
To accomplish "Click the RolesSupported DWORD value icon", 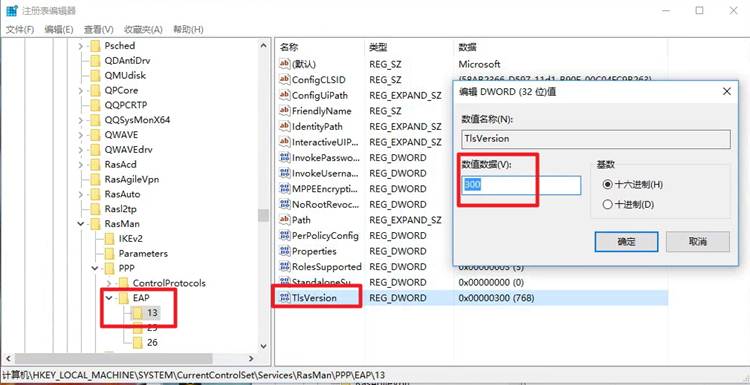I will pyautogui.click(x=285, y=266).
